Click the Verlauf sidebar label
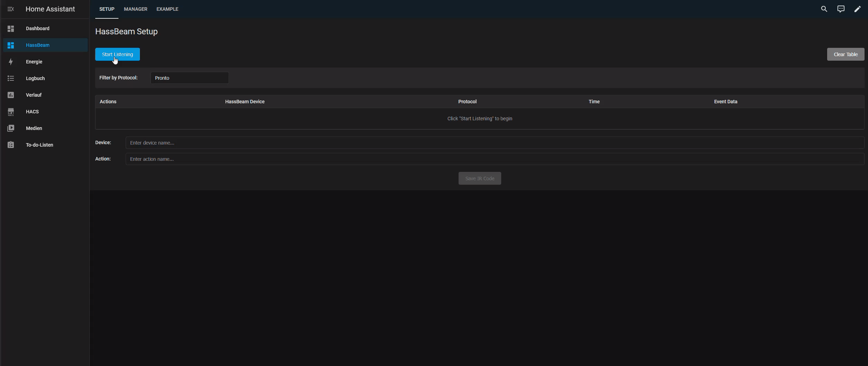 pyautogui.click(x=34, y=95)
